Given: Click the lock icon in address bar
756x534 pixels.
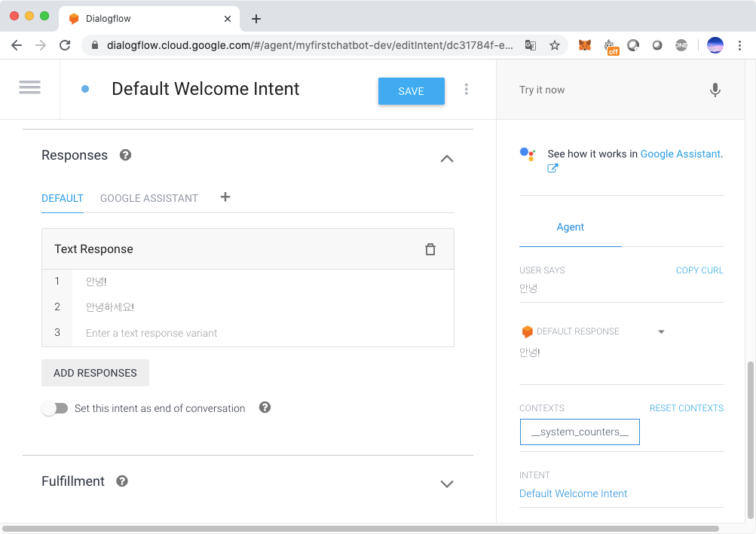Looking at the screenshot, I should click(x=95, y=45).
